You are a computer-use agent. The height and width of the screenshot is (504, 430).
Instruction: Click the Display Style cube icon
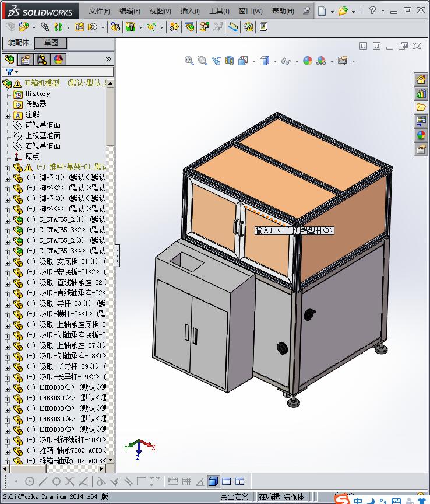(x=265, y=61)
